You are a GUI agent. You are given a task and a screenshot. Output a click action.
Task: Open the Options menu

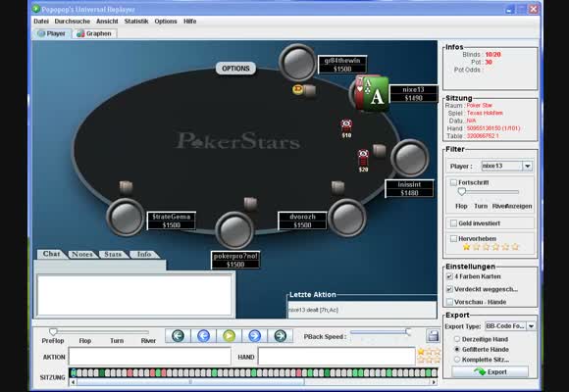coord(166,22)
